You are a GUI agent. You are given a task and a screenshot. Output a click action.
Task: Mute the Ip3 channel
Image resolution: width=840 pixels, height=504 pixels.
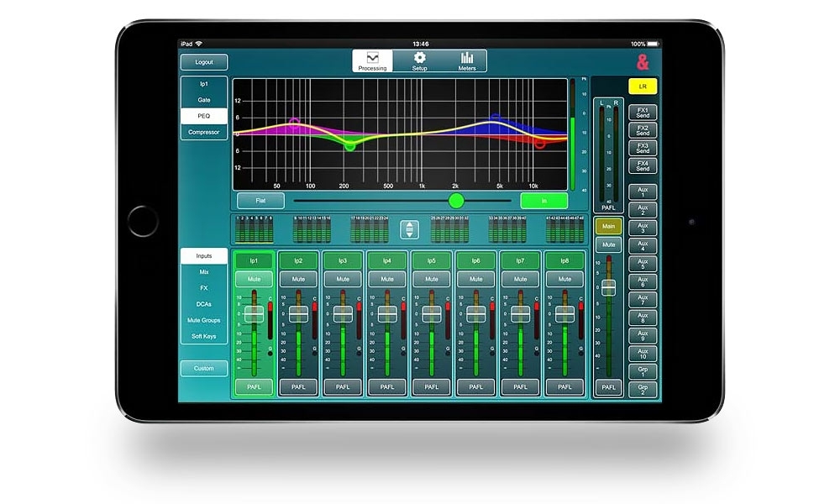tap(342, 279)
